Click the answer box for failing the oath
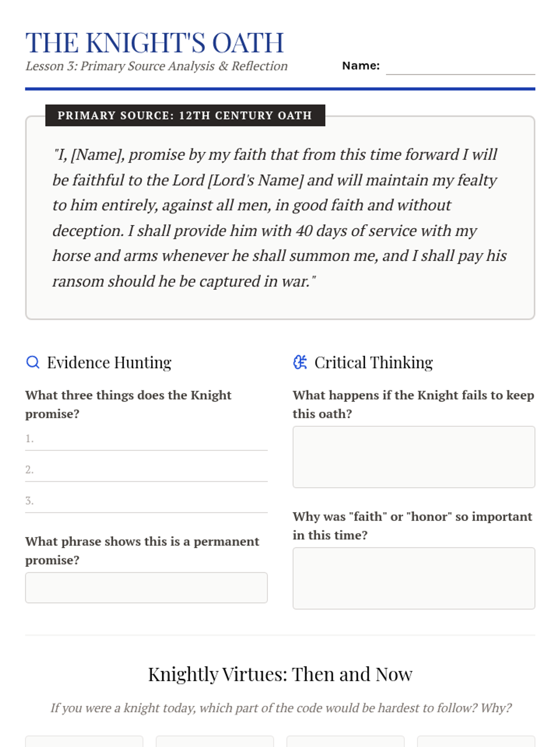The width and height of the screenshot is (560, 747). coord(413,457)
